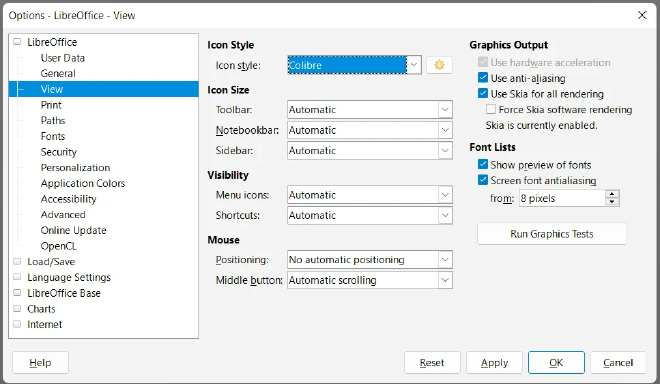
Task: Select Personalization in the options tree
Action: click(75, 168)
